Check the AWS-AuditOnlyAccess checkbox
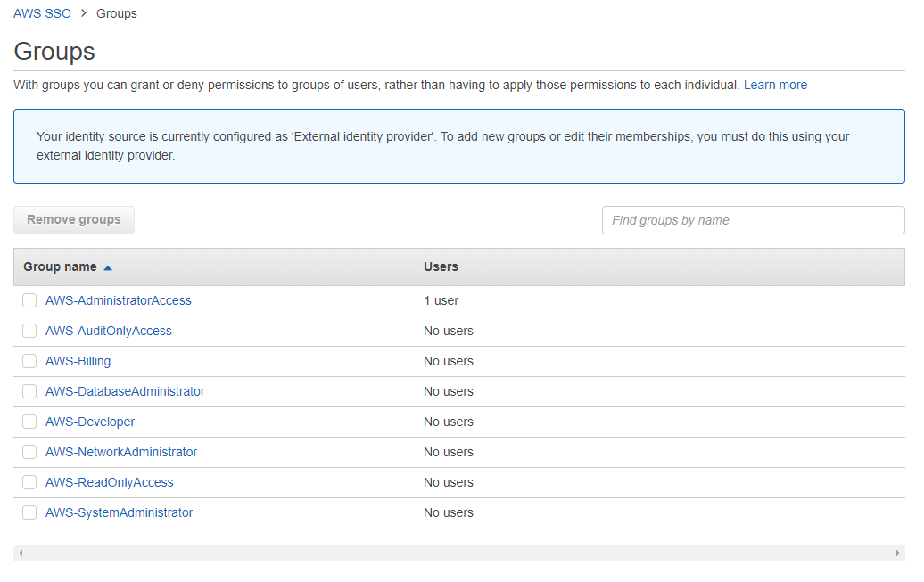Image resolution: width=924 pixels, height=582 pixels. tap(29, 331)
